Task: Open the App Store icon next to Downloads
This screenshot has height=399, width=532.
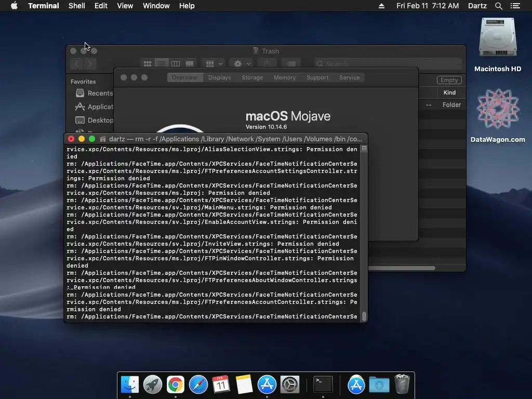Action: point(356,385)
